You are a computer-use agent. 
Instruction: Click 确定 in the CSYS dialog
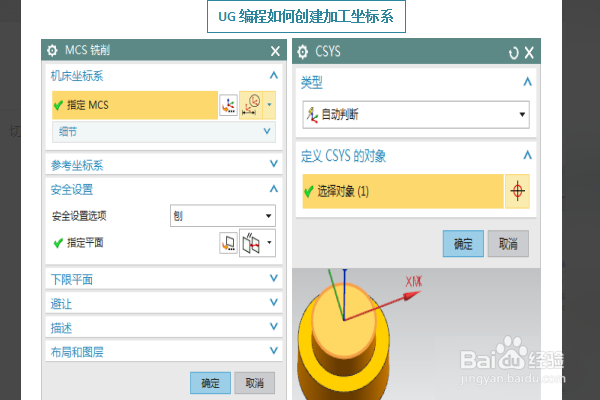(463, 243)
